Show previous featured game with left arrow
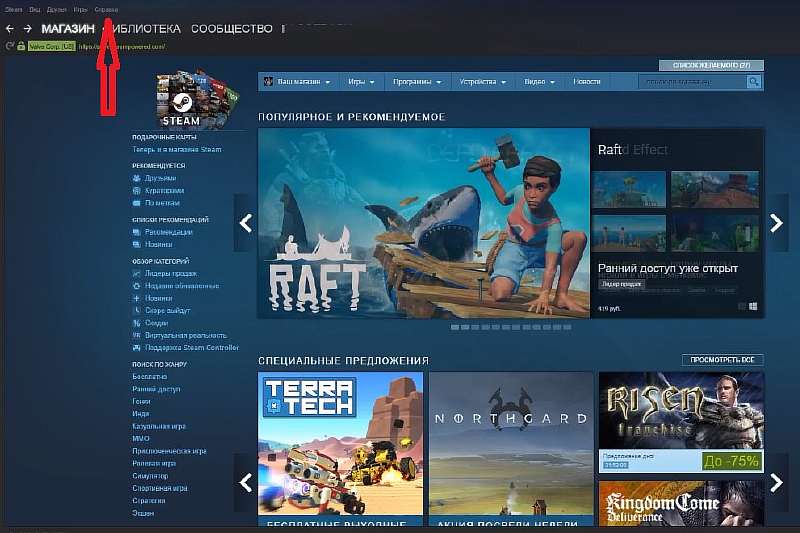 (x=245, y=223)
